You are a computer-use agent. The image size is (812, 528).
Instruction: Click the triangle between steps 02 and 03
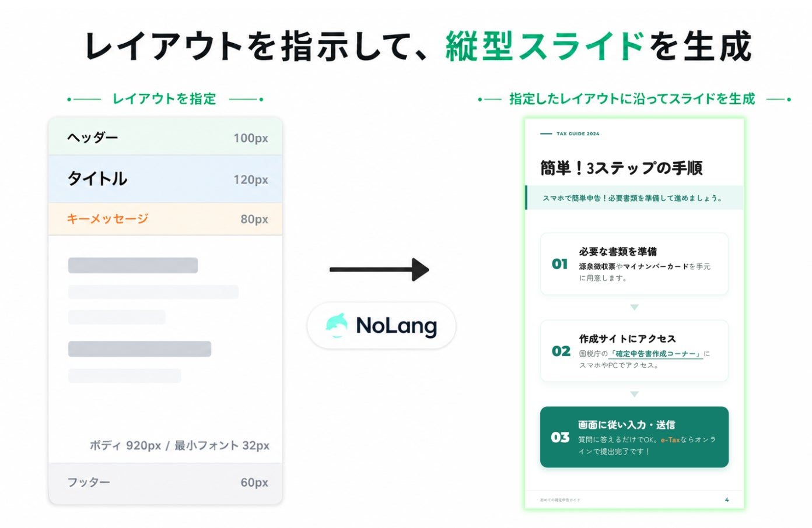634,395
